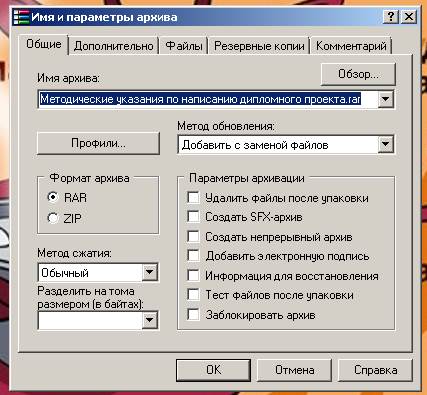Enable Удалить файлы после упаковки checkbox
The height and width of the screenshot is (395, 427).
click(x=194, y=197)
